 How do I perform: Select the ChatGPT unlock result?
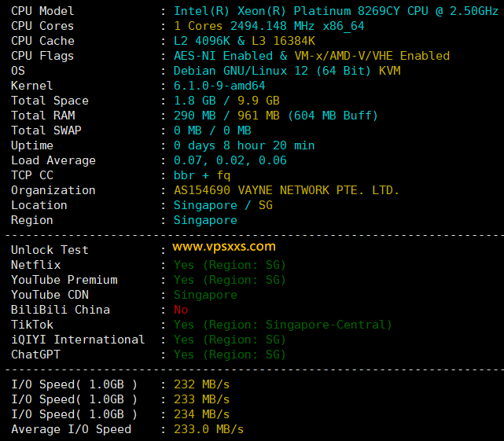click(230, 355)
